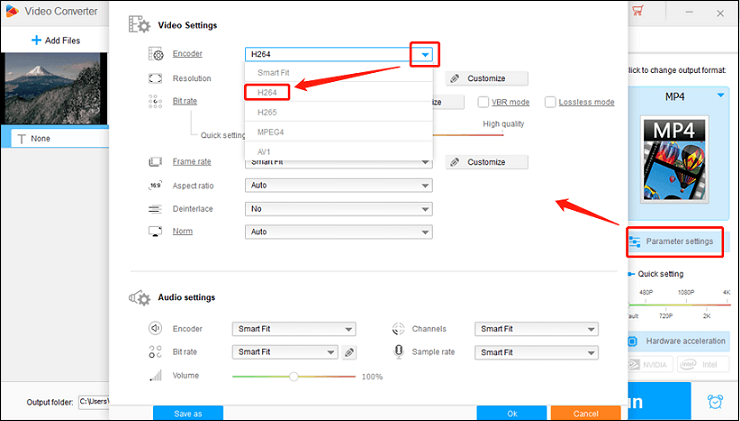Click the Frame rate label link
Screen dimensions: 740x421
pos(192,161)
